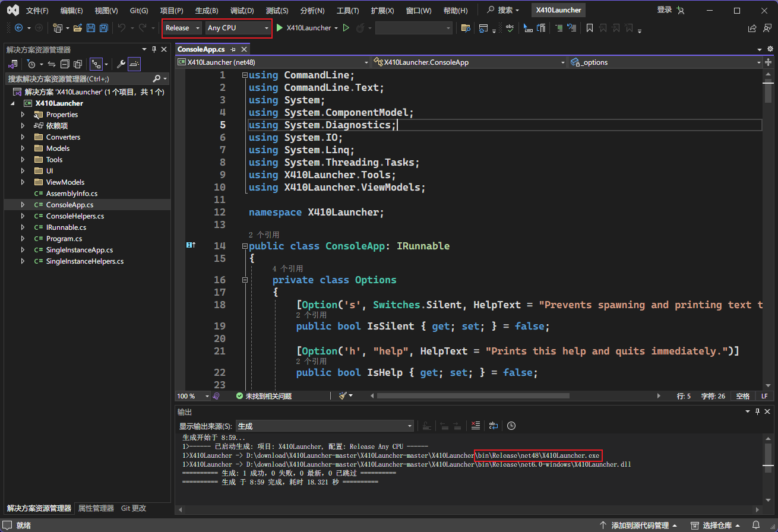Click the LF line ending indicator
This screenshot has height=532, width=778.
point(764,396)
